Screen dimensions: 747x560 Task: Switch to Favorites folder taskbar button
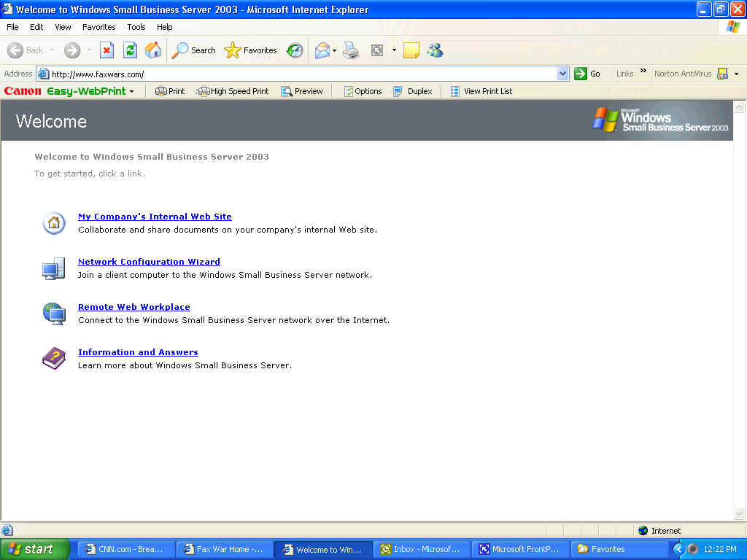pyautogui.click(x=619, y=549)
